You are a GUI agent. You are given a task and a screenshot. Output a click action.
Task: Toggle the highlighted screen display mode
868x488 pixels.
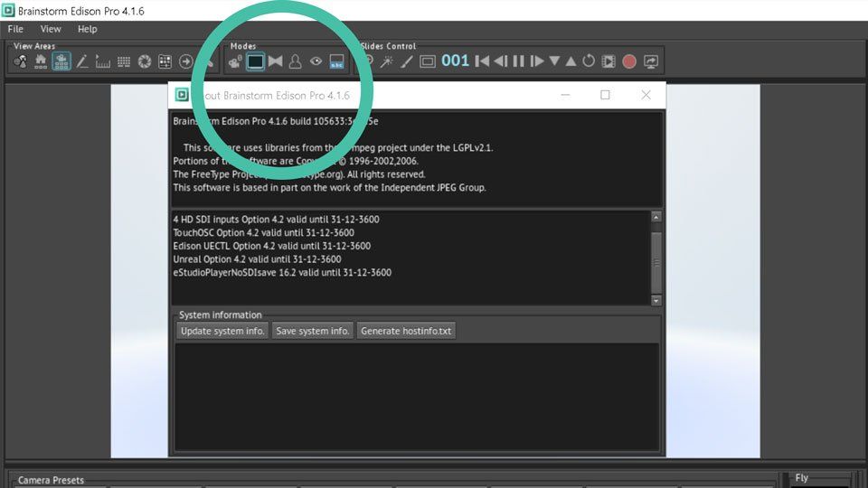pos(255,61)
